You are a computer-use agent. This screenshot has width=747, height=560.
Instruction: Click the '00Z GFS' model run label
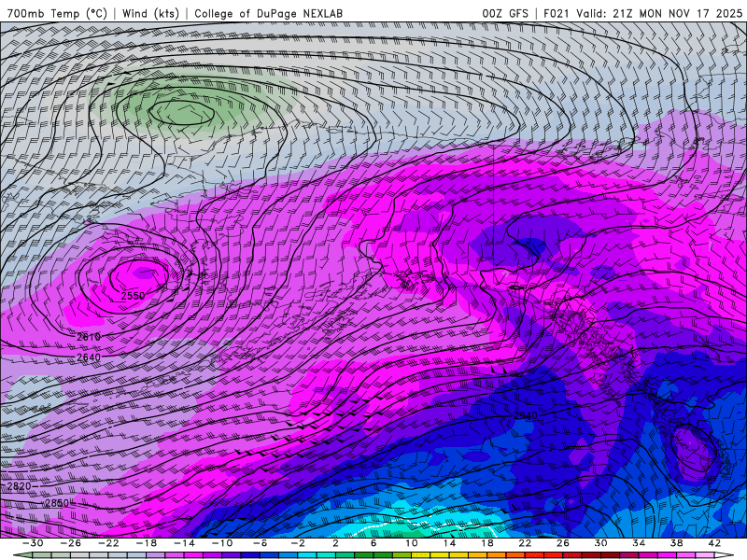coord(505,13)
